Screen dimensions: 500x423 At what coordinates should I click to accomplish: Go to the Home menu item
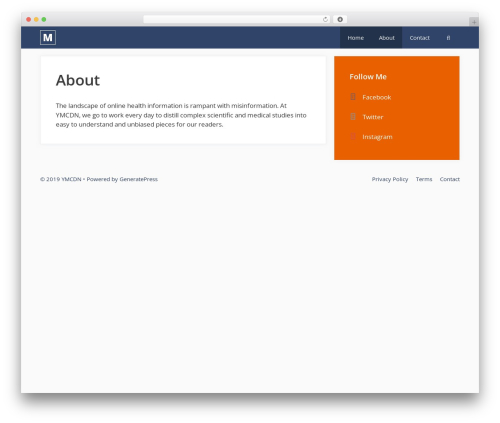click(x=355, y=38)
